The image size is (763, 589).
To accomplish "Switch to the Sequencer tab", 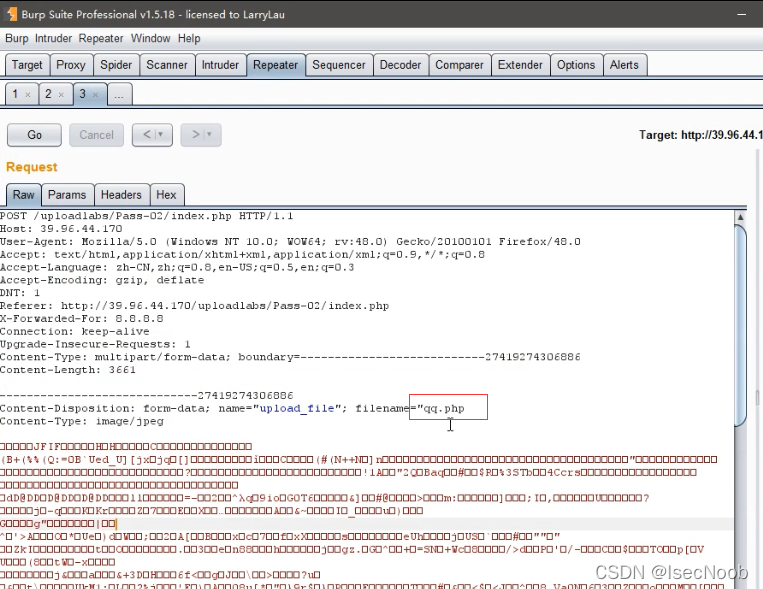I will coord(339,65).
